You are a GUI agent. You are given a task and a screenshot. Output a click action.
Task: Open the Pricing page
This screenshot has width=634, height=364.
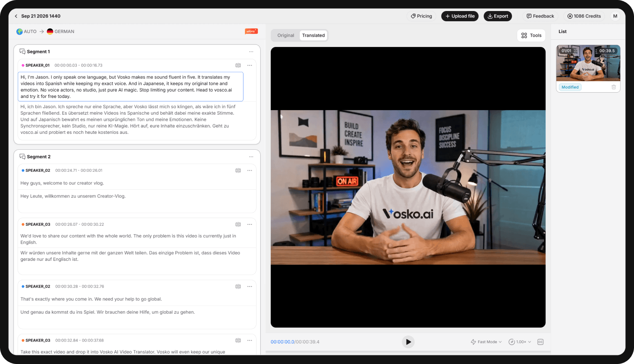[422, 16]
